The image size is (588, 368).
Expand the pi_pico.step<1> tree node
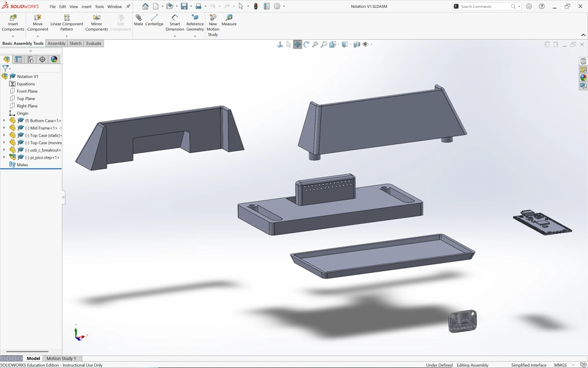(4, 158)
